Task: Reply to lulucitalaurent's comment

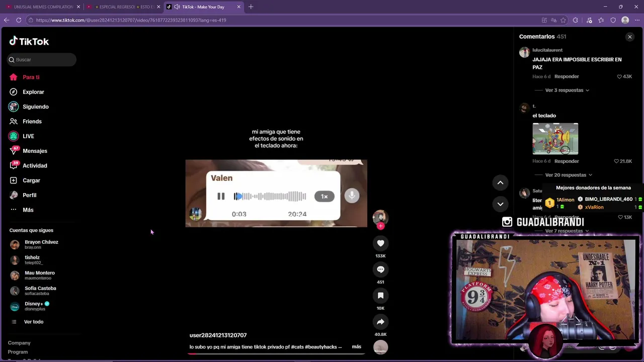Action: (x=567, y=76)
